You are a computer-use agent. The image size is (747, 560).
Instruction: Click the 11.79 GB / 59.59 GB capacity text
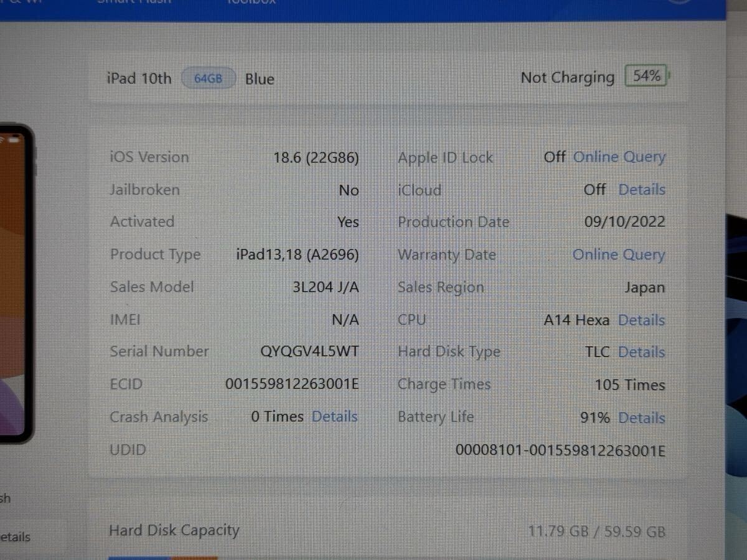pos(596,532)
